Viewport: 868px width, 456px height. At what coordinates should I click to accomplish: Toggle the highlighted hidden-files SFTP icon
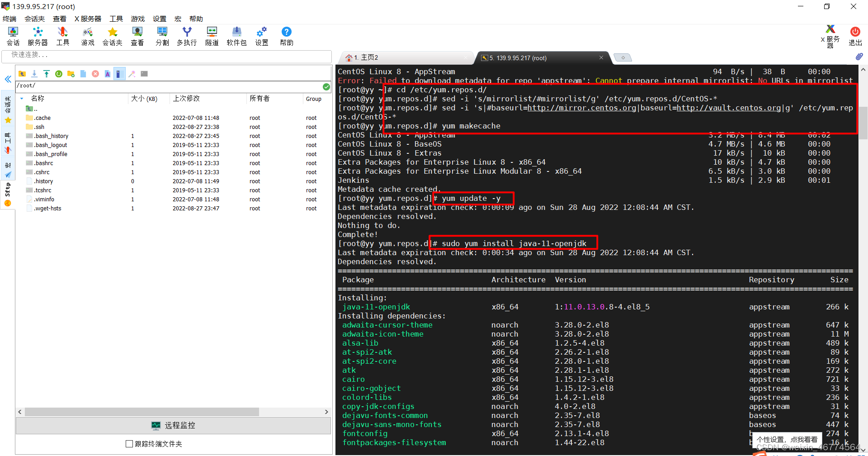coord(119,74)
